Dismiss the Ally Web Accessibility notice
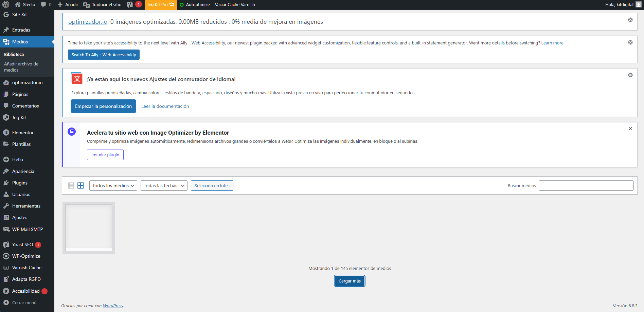Viewport: 644px width, 312px height. 630,42
